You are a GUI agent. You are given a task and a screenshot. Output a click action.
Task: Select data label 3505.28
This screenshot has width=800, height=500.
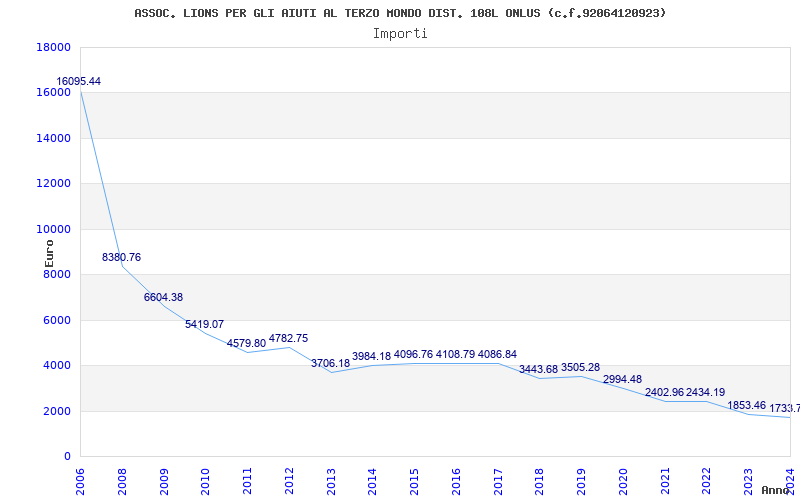coord(581,367)
